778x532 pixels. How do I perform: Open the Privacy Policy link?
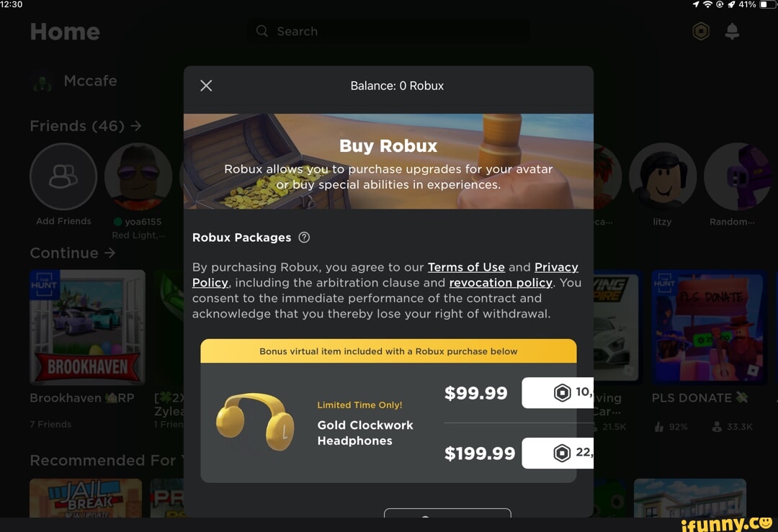click(556, 267)
